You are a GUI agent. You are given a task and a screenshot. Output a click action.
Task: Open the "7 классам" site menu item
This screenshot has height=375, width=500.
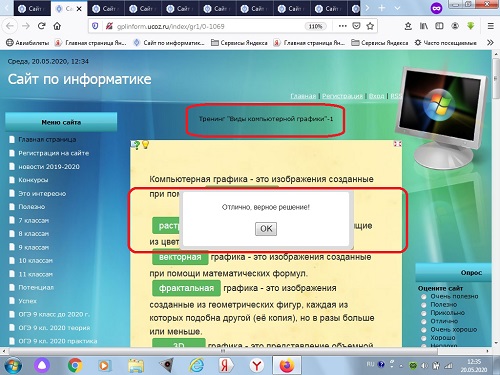click(34, 220)
